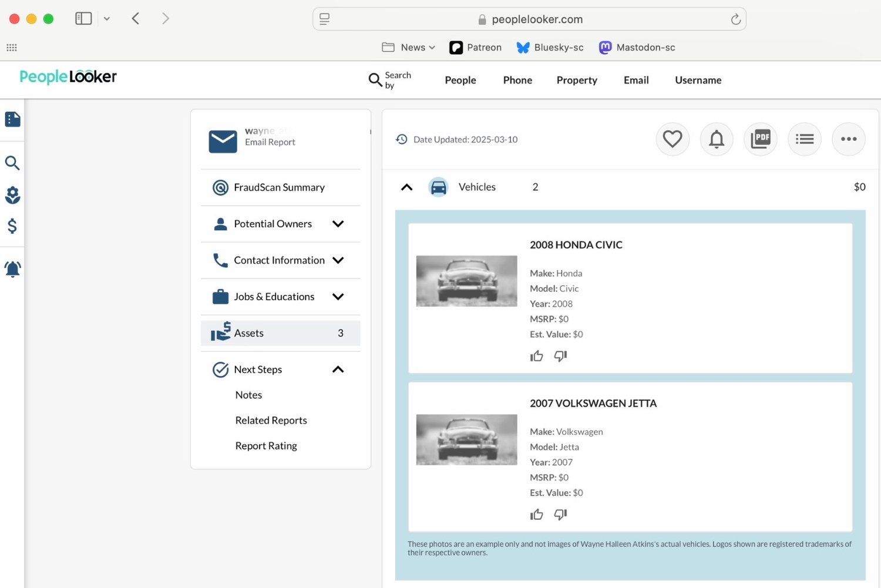Download report via PDF icon
The width and height of the screenshot is (881, 588).
[x=761, y=139]
